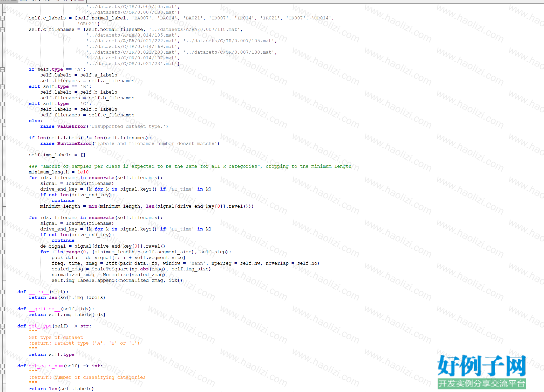
Task: Click the line "de_signal = signal[drive_end_key[0]].ravel()"
Action: 103,246
